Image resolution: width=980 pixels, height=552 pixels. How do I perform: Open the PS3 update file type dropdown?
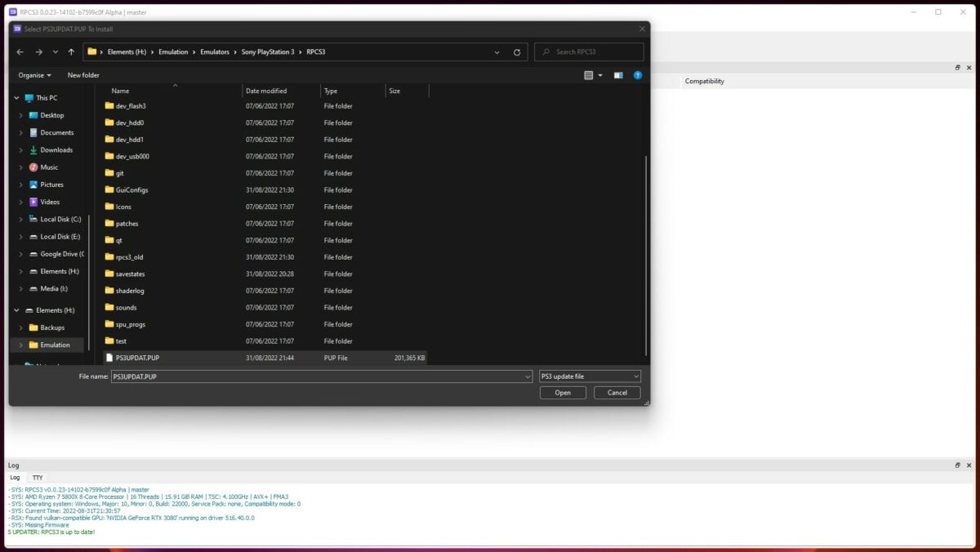[590, 376]
